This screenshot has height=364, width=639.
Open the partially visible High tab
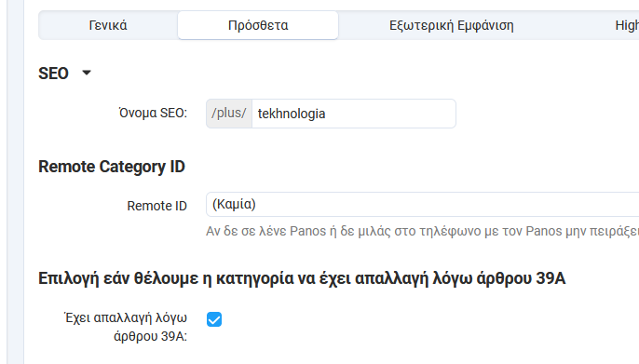627,25
